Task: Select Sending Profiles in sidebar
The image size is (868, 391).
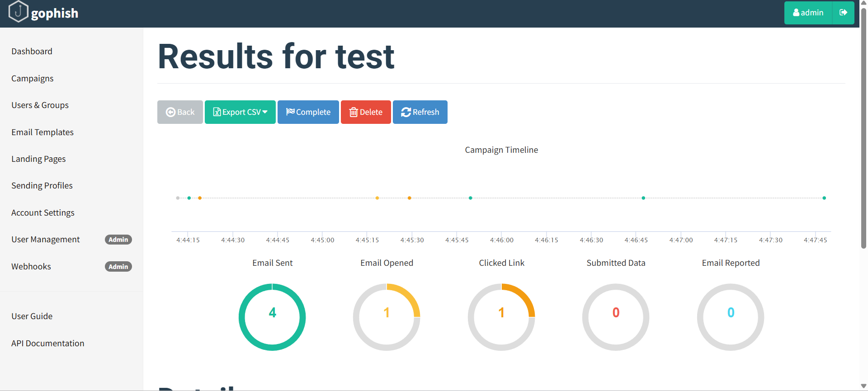Action: coord(42,185)
